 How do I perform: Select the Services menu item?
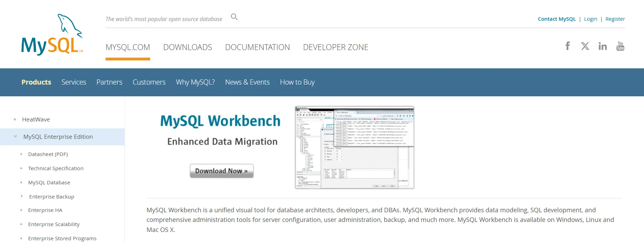[74, 82]
